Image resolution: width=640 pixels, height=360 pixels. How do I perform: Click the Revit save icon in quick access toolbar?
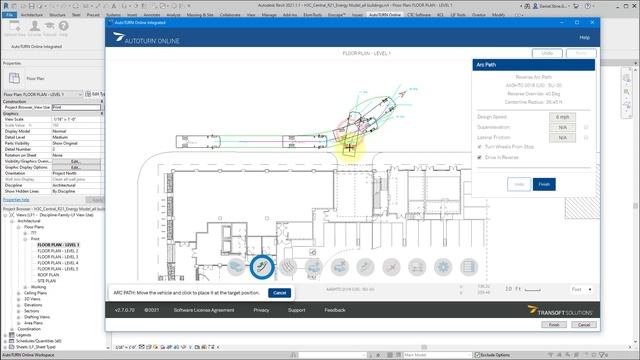[x=31, y=6]
